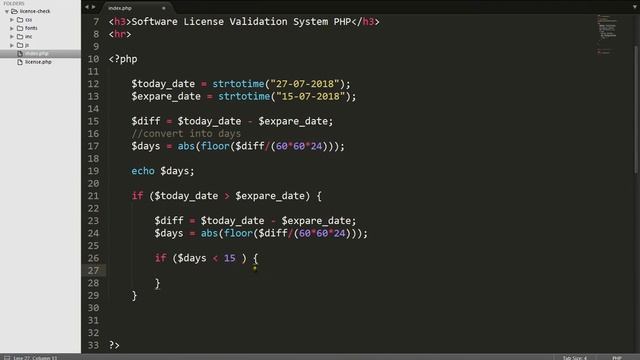
Task: Click the closing brace on line 28
Action: tap(158, 284)
